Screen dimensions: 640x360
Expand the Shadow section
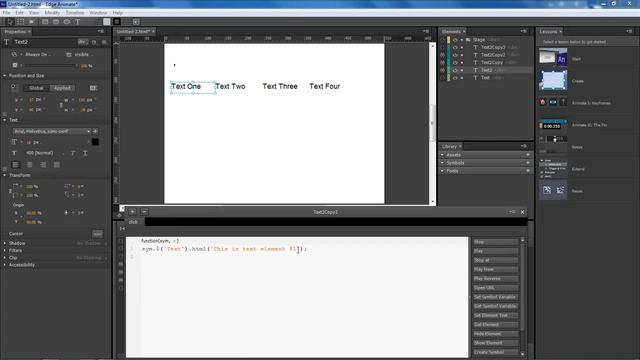point(4,243)
